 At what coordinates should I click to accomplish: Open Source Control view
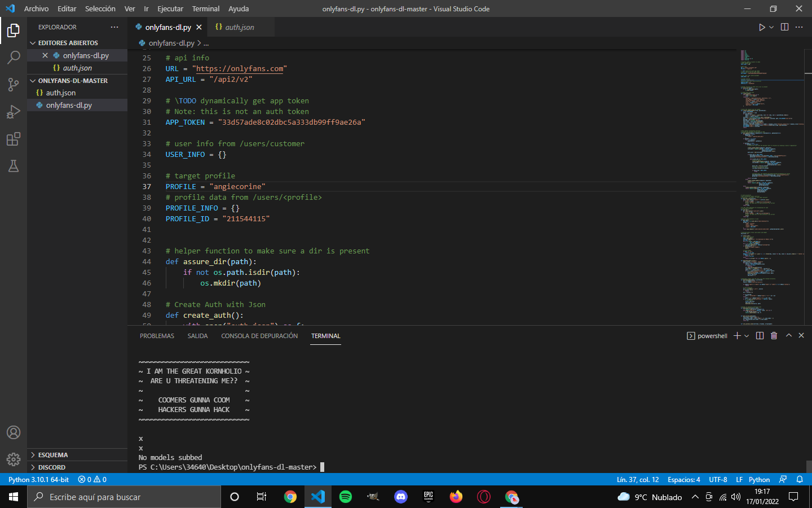(14, 85)
